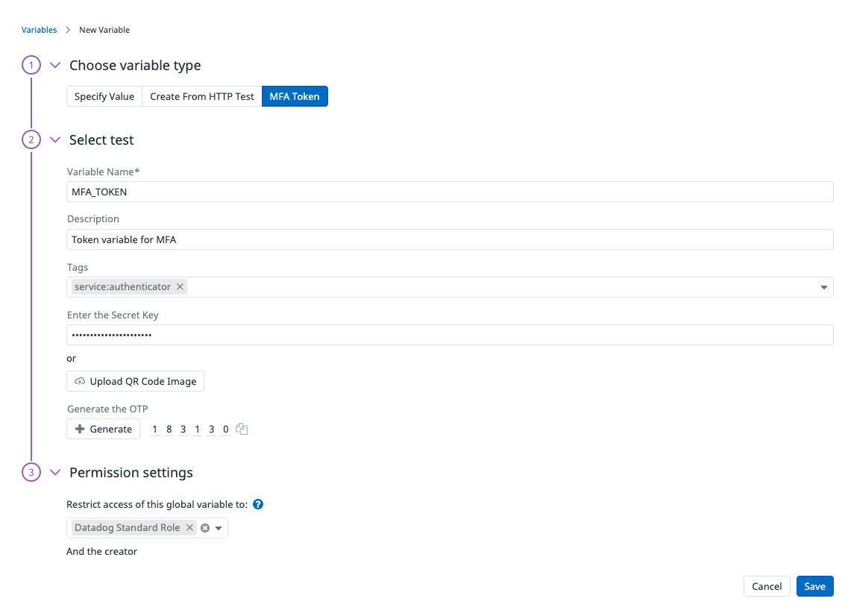The image size is (851, 616).
Task: Collapse the Select test section
Action: click(x=54, y=140)
